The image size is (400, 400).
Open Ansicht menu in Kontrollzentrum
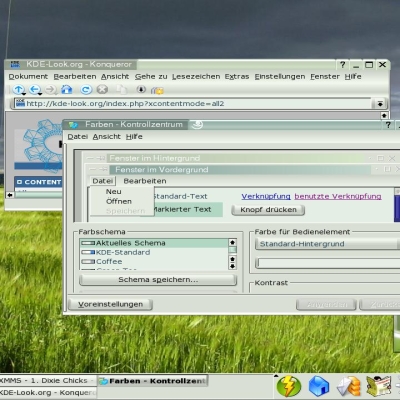tap(107, 137)
